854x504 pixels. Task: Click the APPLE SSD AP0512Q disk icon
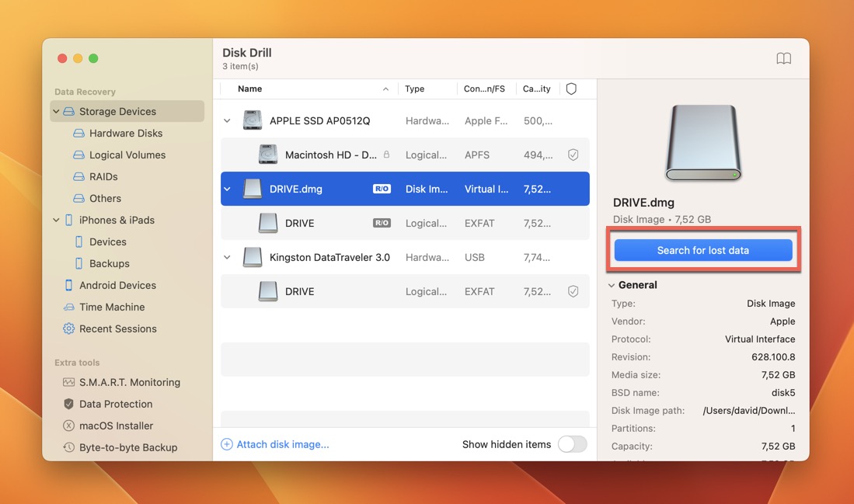(x=253, y=120)
